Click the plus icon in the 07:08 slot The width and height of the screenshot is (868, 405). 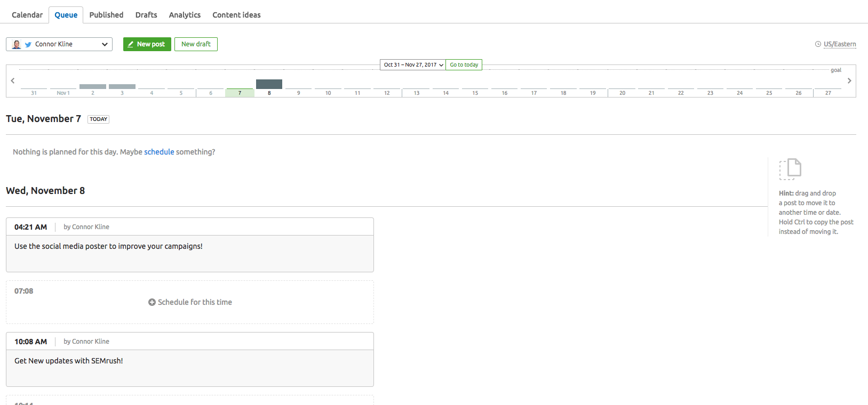152,302
